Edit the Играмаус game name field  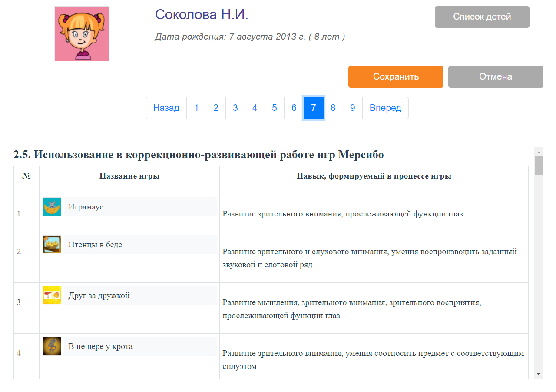tap(140, 207)
